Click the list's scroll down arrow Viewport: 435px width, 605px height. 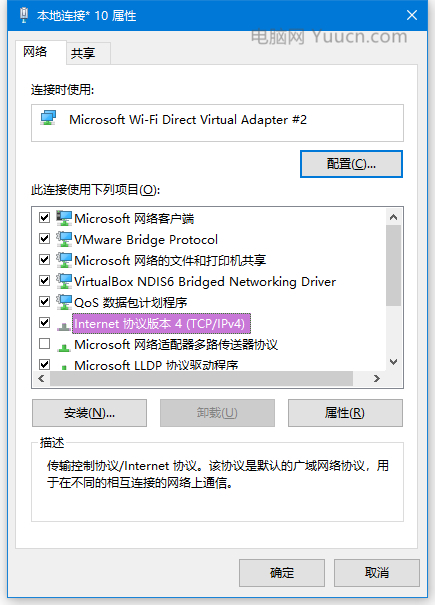pos(393,362)
